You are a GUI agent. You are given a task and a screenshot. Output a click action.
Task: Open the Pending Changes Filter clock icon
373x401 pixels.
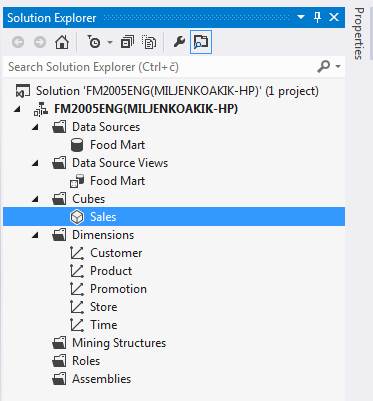tap(94, 42)
